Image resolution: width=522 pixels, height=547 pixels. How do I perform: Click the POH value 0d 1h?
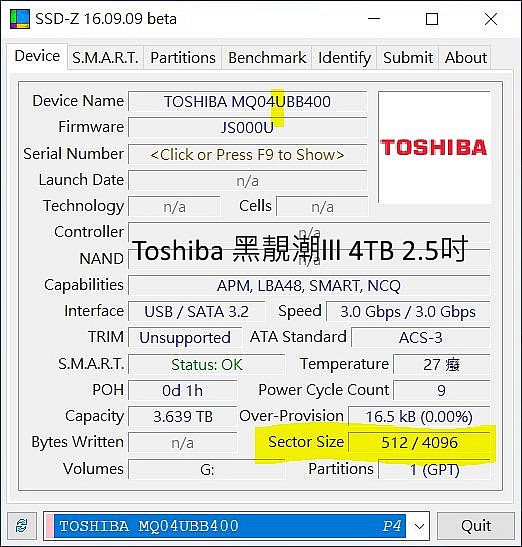click(x=182, y=390)
